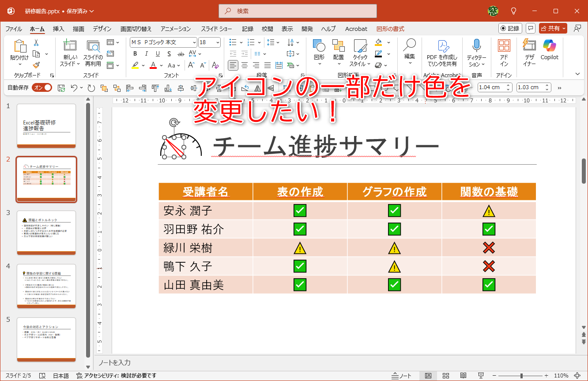Screen dimensions: 588x381
Task: Toggle center text alignment
Action: (244, 65)
